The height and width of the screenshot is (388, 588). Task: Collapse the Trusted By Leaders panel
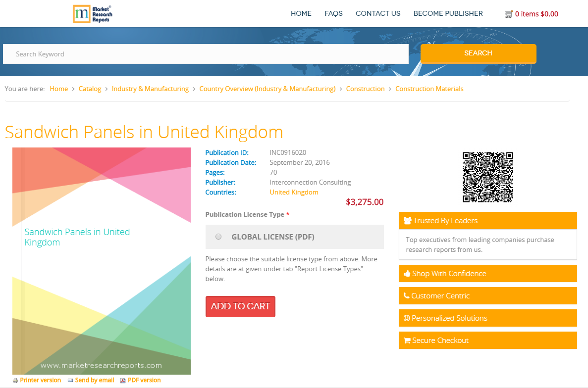(487, 221)
